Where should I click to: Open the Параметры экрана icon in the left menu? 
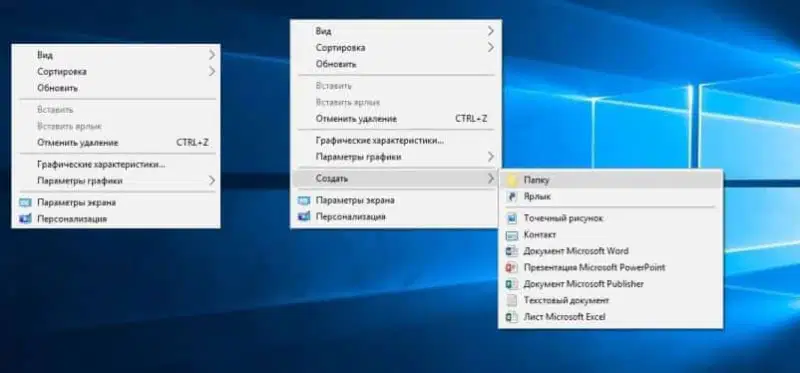[x=25, y=203]
